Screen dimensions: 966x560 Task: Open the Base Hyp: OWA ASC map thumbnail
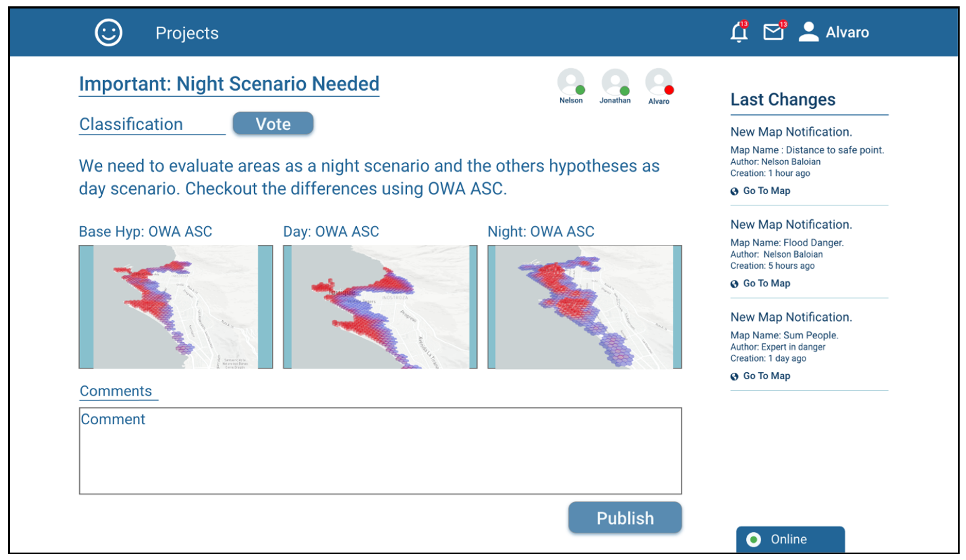coord(176,307)
